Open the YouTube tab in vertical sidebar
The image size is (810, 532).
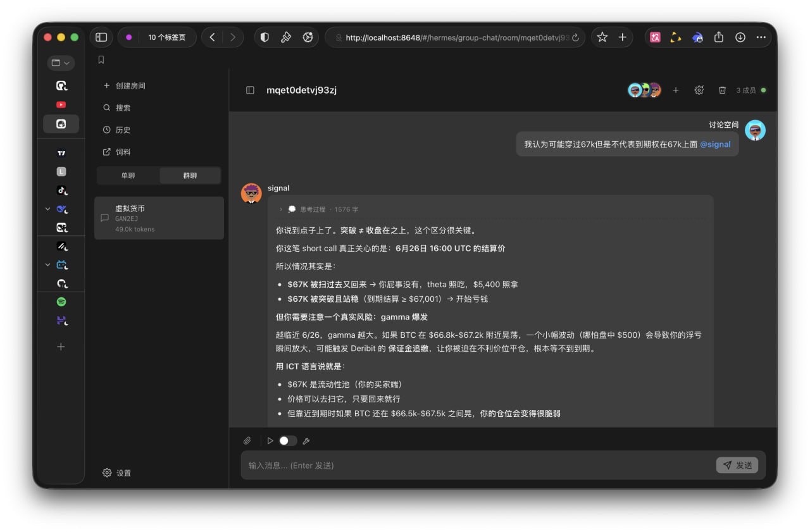[61, 104]
